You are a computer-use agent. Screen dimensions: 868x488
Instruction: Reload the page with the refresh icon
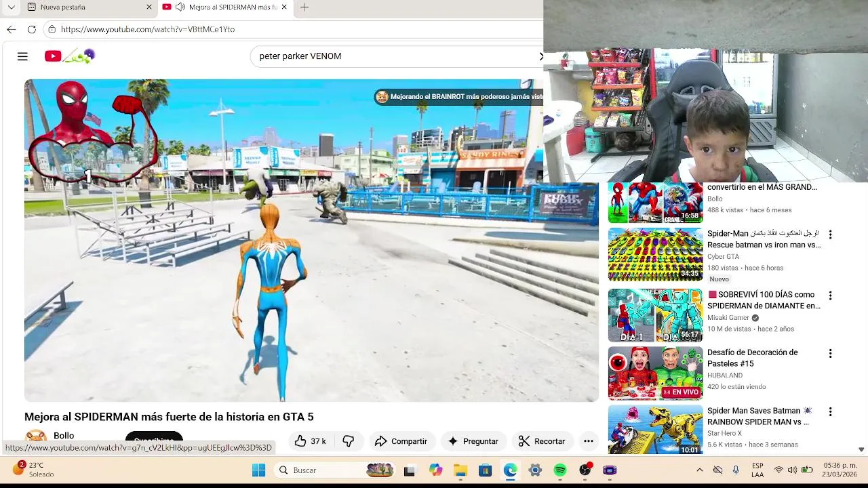pyautogui.click(x=31, y=29)
